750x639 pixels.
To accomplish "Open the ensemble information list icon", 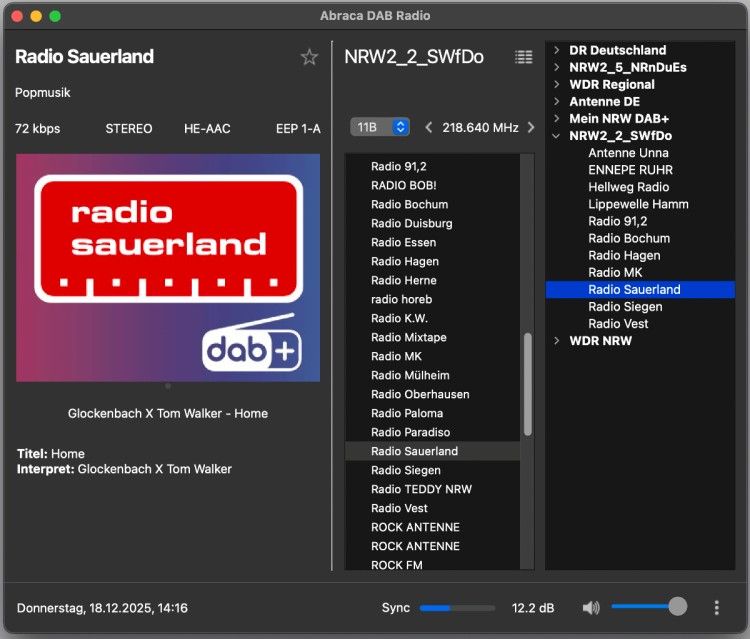I will pos(523,58).
